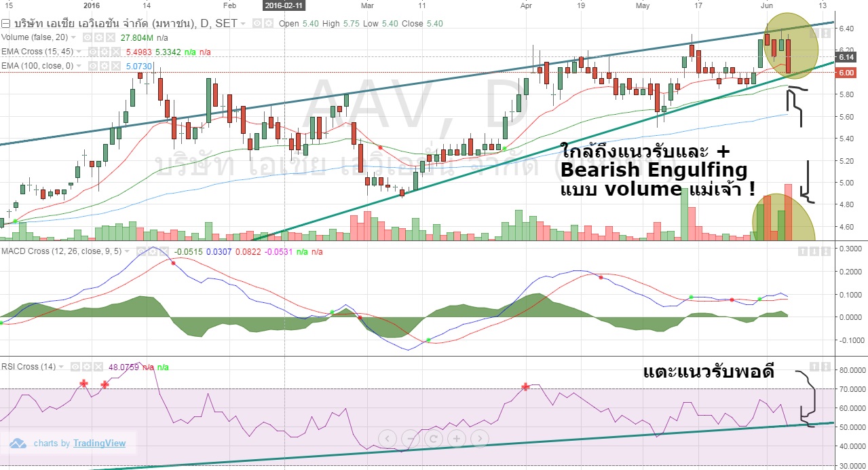Click the red 6.00 price label
Image resolution: width=868 pixels, height=470 pixels.
click(x=845, y=73)
